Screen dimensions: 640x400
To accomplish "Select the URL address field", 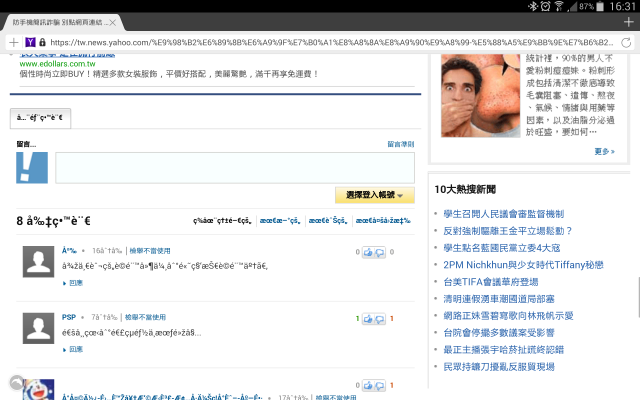I will pos(331,42).
